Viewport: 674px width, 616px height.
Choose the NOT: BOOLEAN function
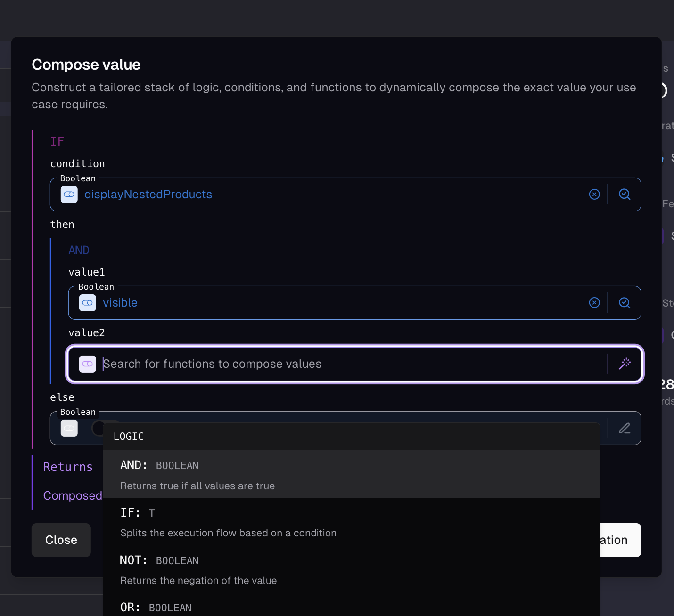coord(352,569)
